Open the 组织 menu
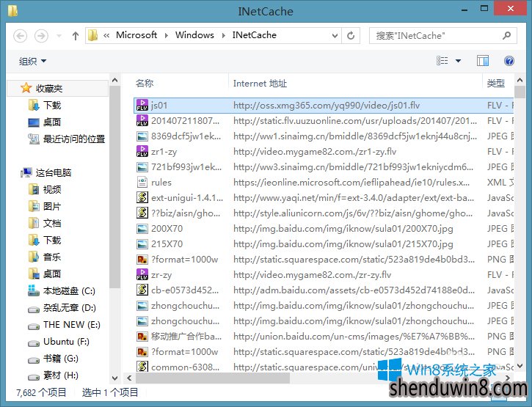The image size is (532, 407). [x=32, y=61]
